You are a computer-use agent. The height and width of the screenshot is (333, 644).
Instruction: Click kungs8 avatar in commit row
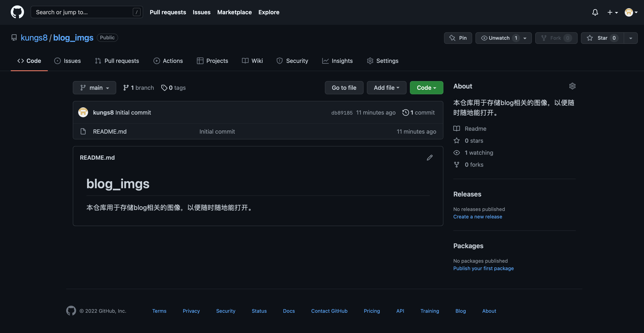(83, 113)
